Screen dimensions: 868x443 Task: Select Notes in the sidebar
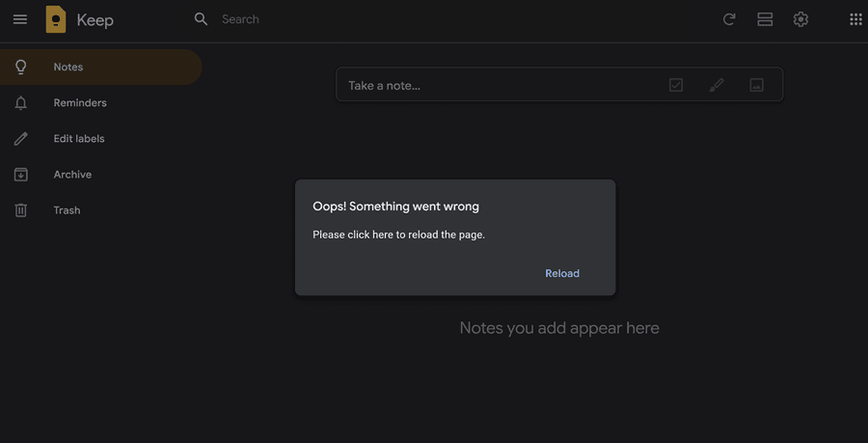[x=68, y=68]
